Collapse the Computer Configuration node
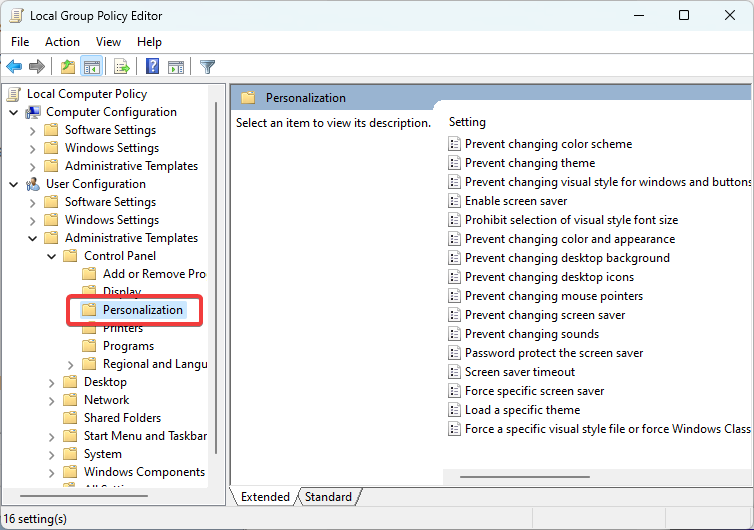The width and height of the screenshot is (754, 530). (14, 113)
